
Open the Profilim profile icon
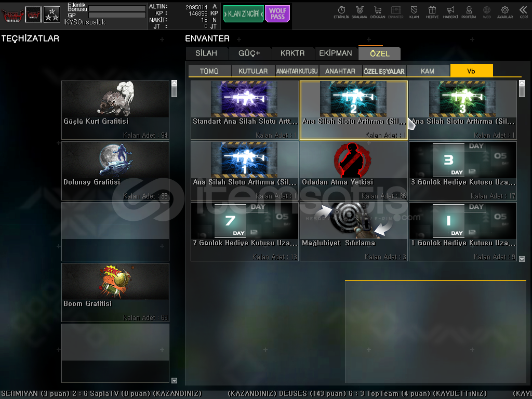click(x=469, y=12)
